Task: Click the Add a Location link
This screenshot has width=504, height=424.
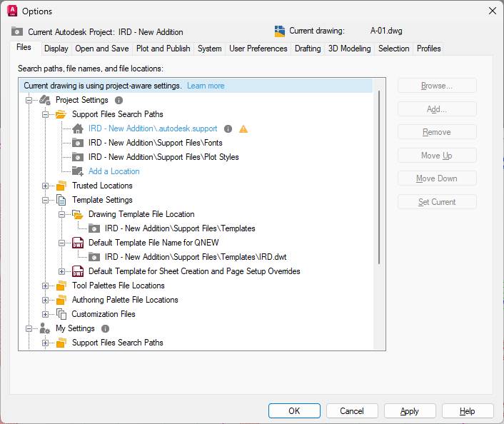Action: [114, 171]
